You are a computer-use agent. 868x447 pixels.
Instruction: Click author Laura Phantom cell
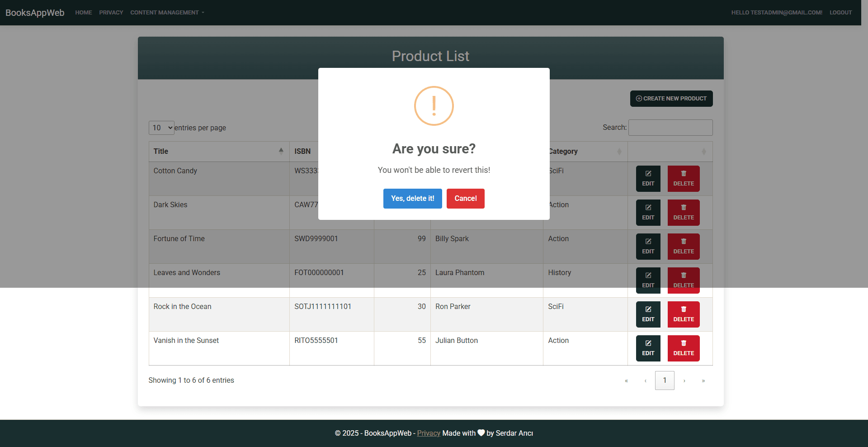486,281
